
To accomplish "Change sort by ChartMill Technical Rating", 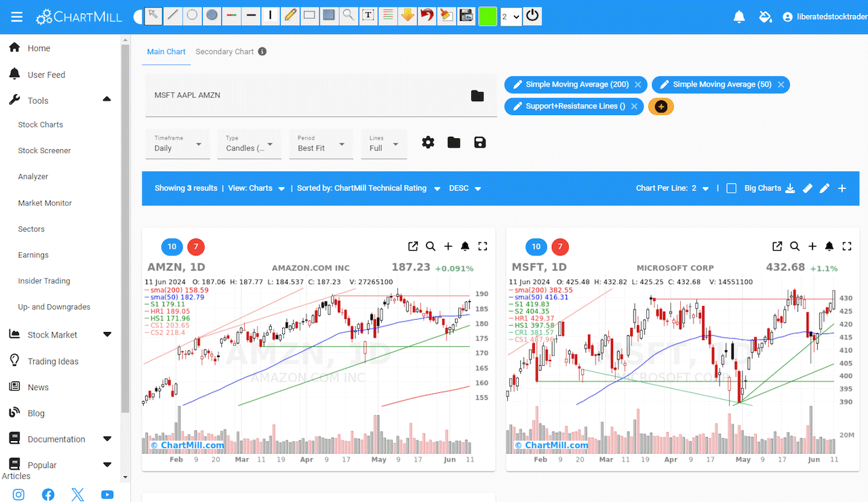I will (x=369, y=188).
